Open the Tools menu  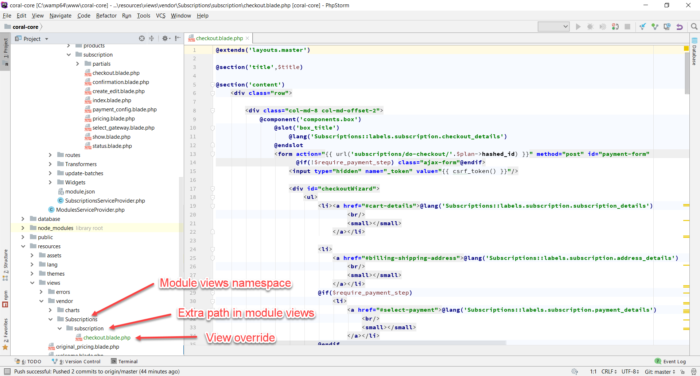pos(143,16)
